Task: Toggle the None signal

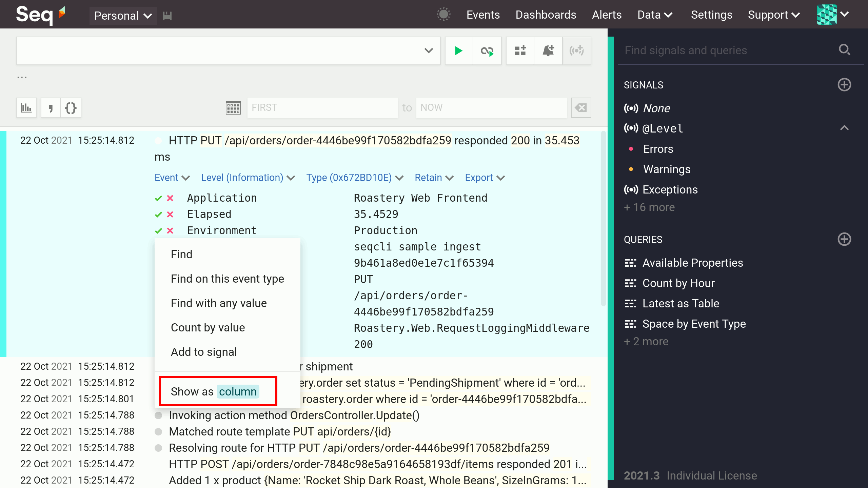Action: [647, 108]
